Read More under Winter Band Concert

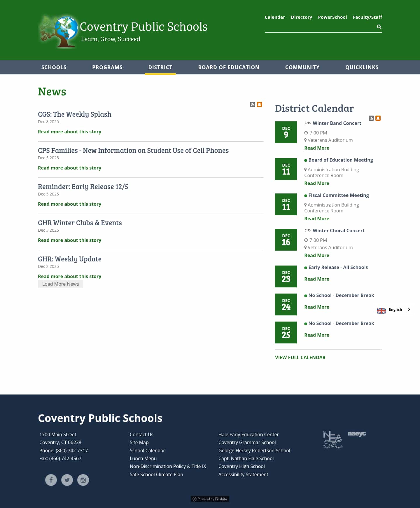pyautogui.click(x=317, y=148)
